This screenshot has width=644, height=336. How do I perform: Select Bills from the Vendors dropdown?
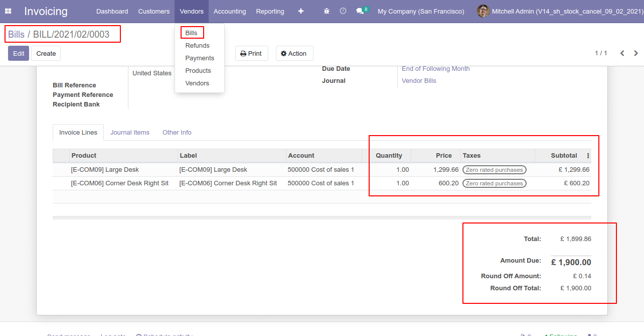192,33
